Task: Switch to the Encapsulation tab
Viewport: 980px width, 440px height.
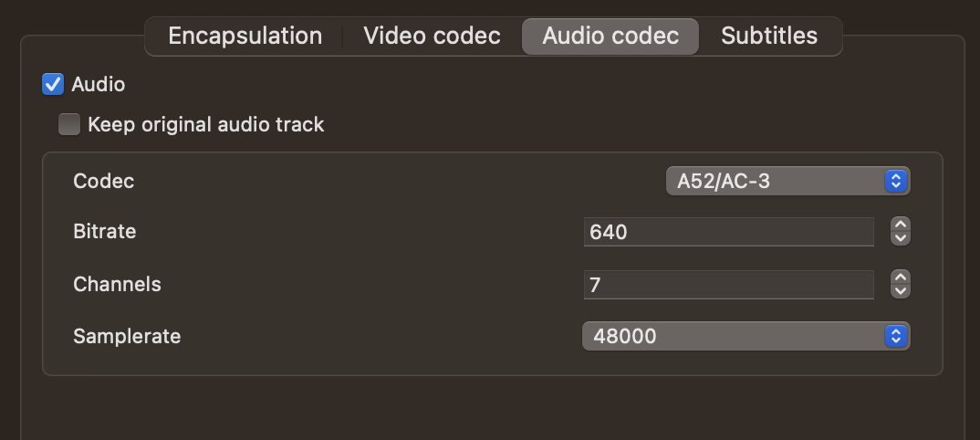Action: click(x=245, y=37)
